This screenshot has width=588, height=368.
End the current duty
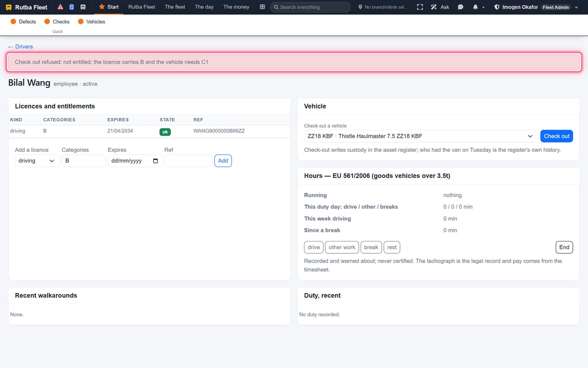coord(564,247)
